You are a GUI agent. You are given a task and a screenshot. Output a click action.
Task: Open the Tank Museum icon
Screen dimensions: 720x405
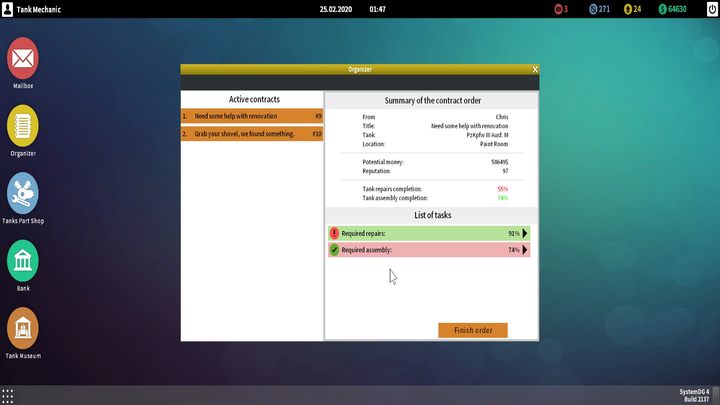(x=23, y=328)
